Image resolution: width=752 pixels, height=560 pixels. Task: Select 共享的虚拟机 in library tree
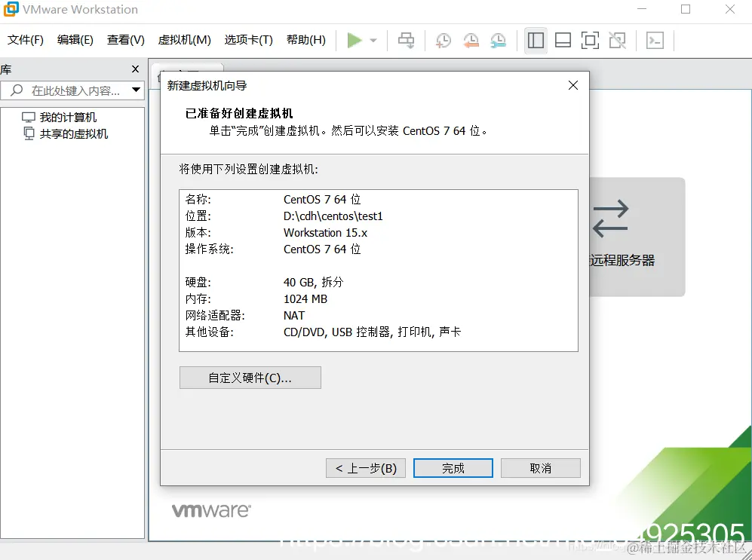pos(66,133)
